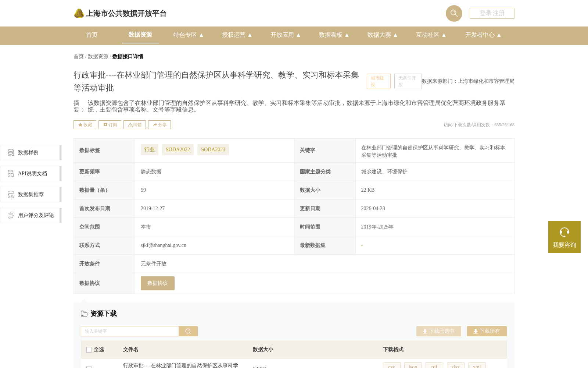The image size is (588, 368).
Task: Open API说明文档 sidebar item
Action: pos(31,173)
